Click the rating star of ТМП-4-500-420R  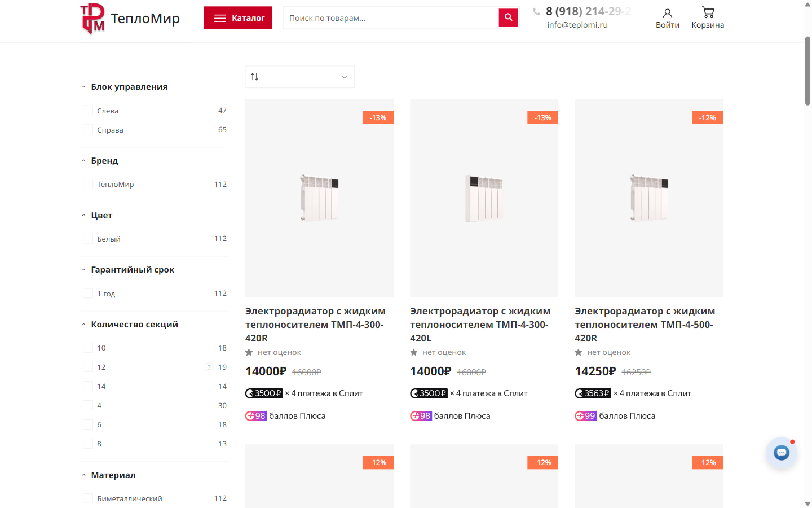tap(579, 353)
